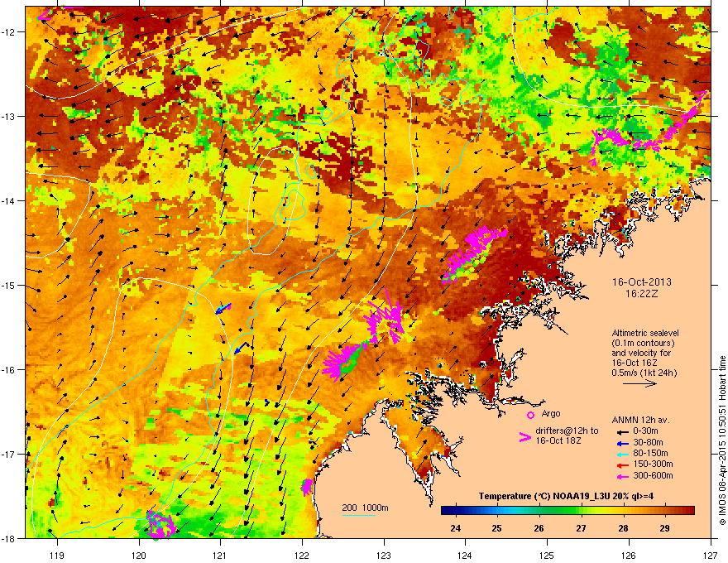Click the dark red end of the temperature color bar
The height and width of the screenshot is (563, 728).
[689, 511]
